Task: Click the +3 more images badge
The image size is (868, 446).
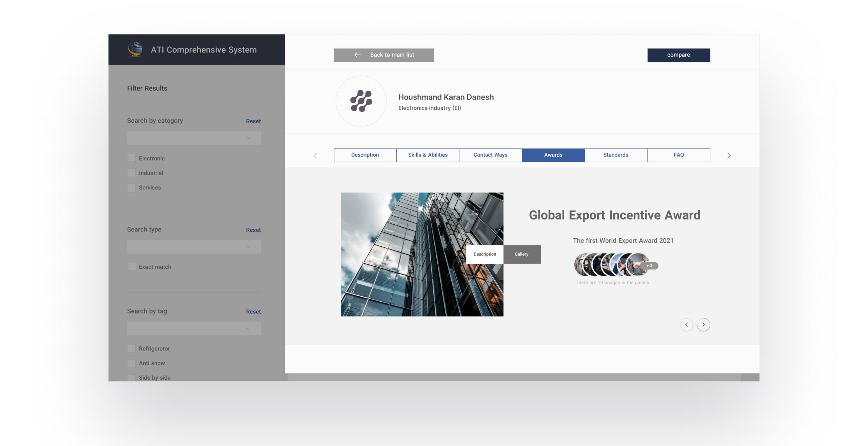Action: tap(649, 266)
